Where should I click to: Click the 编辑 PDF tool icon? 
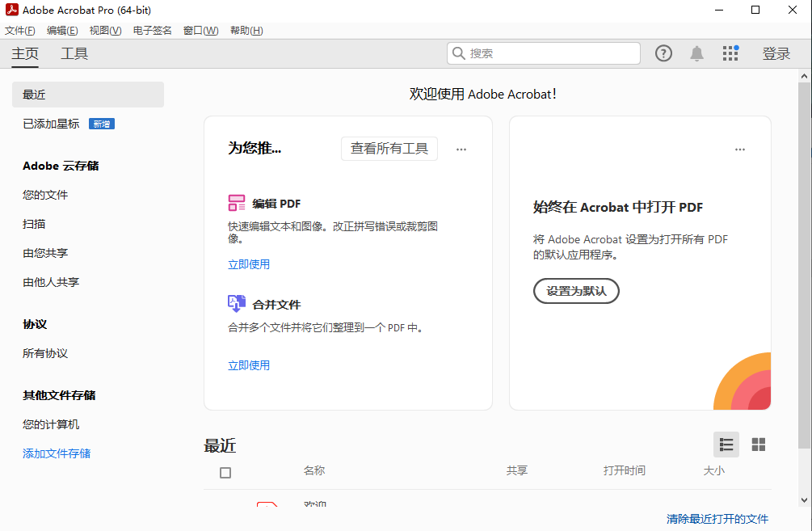coord(237,203)
